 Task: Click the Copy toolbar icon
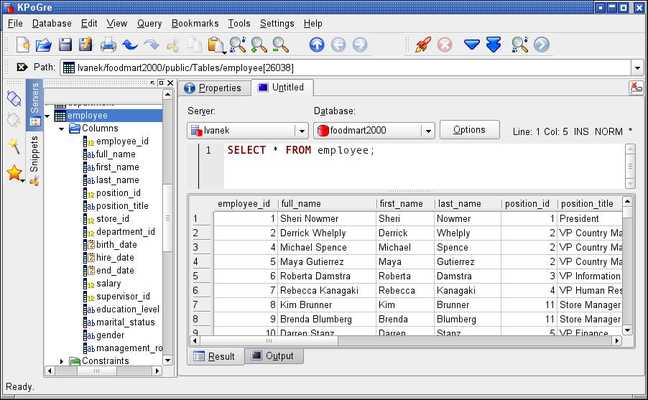pyautogui.click(x=193, y=45)
